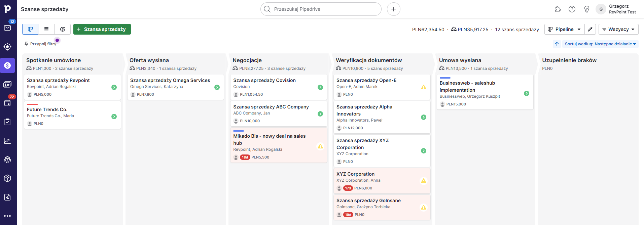Click 12 szans sprzedaży count
Image resolution: width=644 pixels, height=225 pixels.
coord(517,30)
